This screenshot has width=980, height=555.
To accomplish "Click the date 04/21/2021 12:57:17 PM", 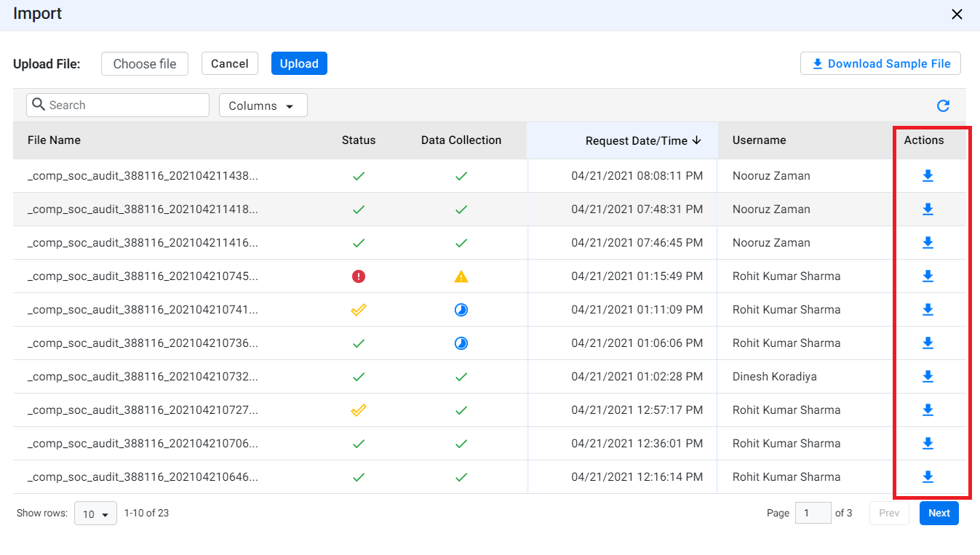I will click(x=637, y=410).
